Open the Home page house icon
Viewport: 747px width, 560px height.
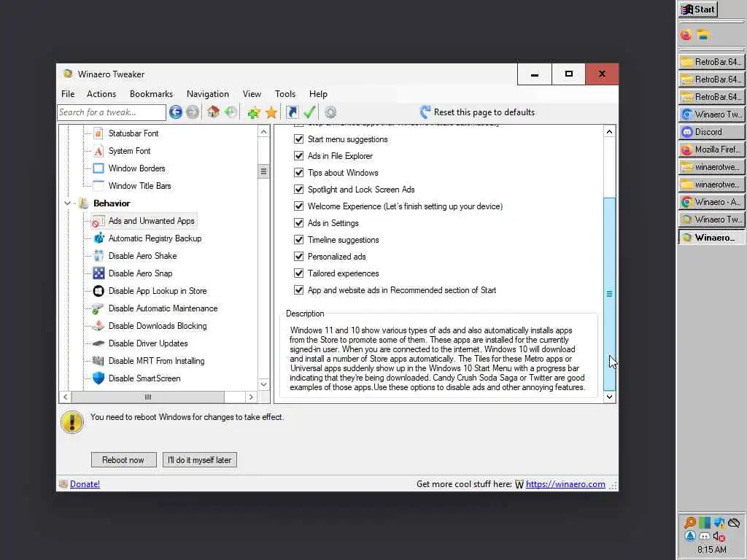click(213, 112)
